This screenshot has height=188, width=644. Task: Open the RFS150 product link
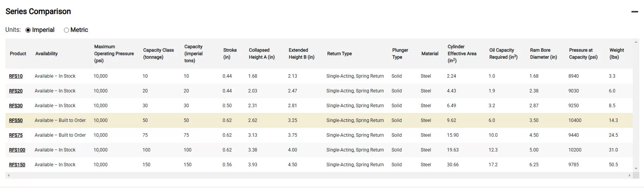pyautogui.click(x=17, y=165)
